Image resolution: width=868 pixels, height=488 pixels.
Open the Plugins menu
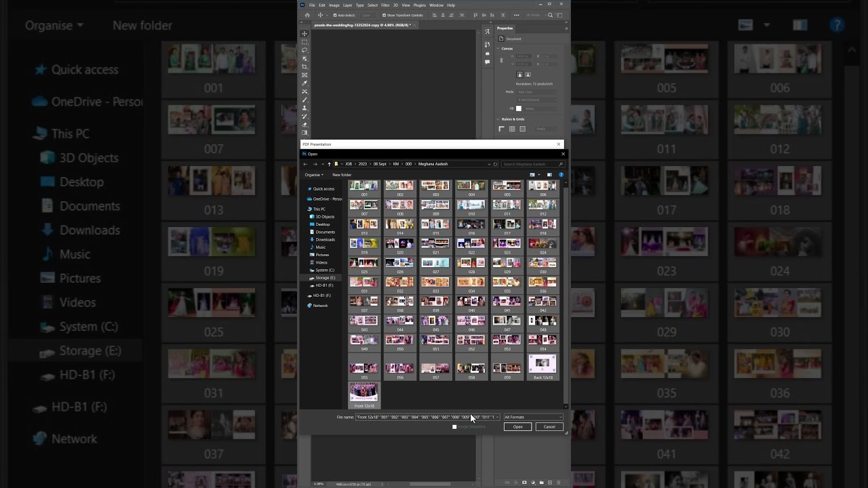(420, 5)
